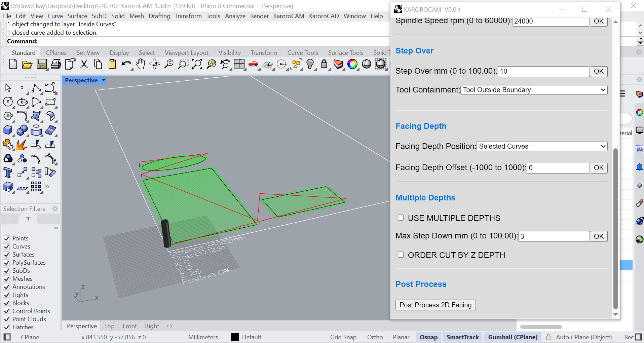Click the Paste clipboard icon
This screenshot has height=343, width=644.
click(112, 64)
